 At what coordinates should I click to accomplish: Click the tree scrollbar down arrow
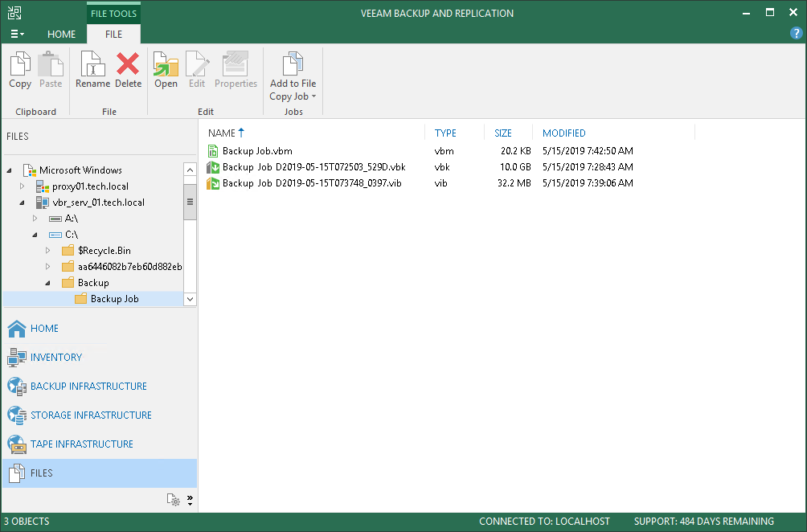coord(190,299)
